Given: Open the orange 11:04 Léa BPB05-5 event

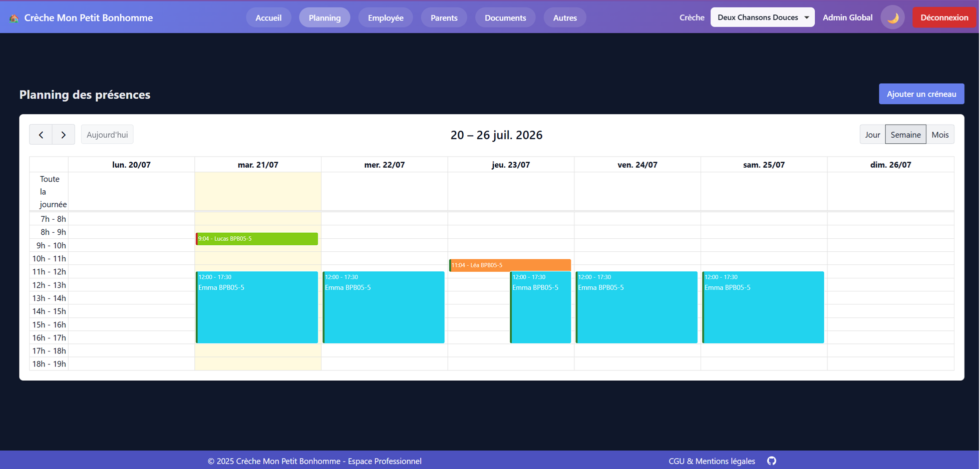Looking at the screenshot, I should point(510,265).
